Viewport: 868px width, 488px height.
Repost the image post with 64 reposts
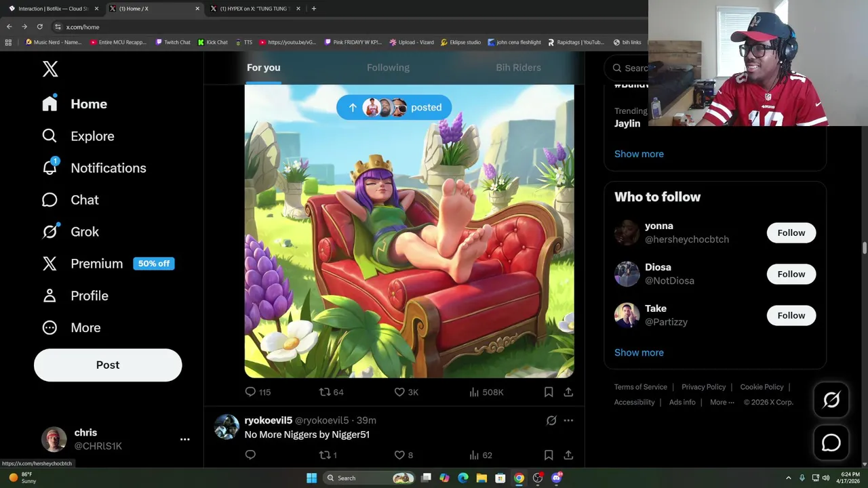point(331,392)
